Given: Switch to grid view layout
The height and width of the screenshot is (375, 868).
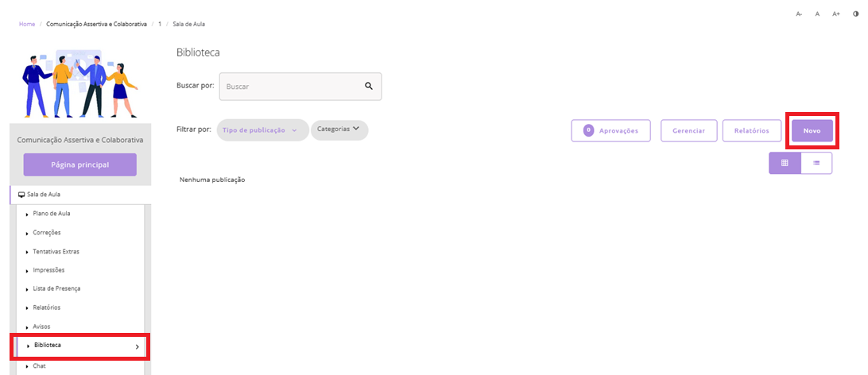Looking at the screenshot, I should (785, 163).
